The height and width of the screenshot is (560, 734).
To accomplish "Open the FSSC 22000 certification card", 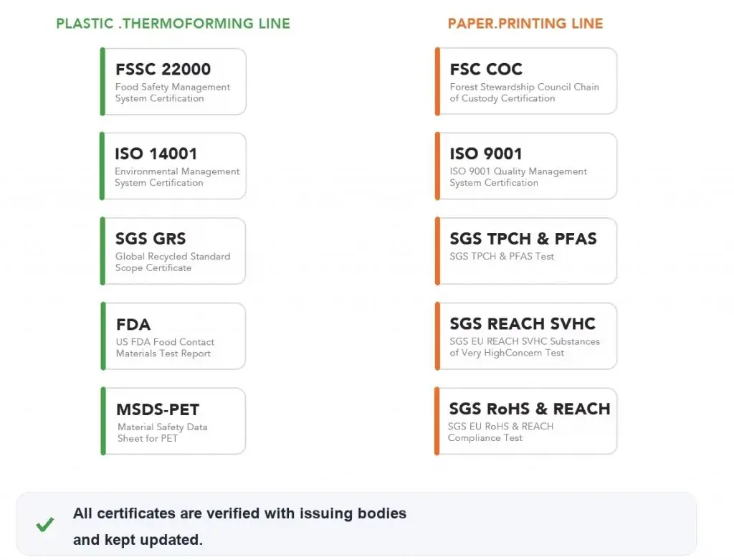I will 173,82.
